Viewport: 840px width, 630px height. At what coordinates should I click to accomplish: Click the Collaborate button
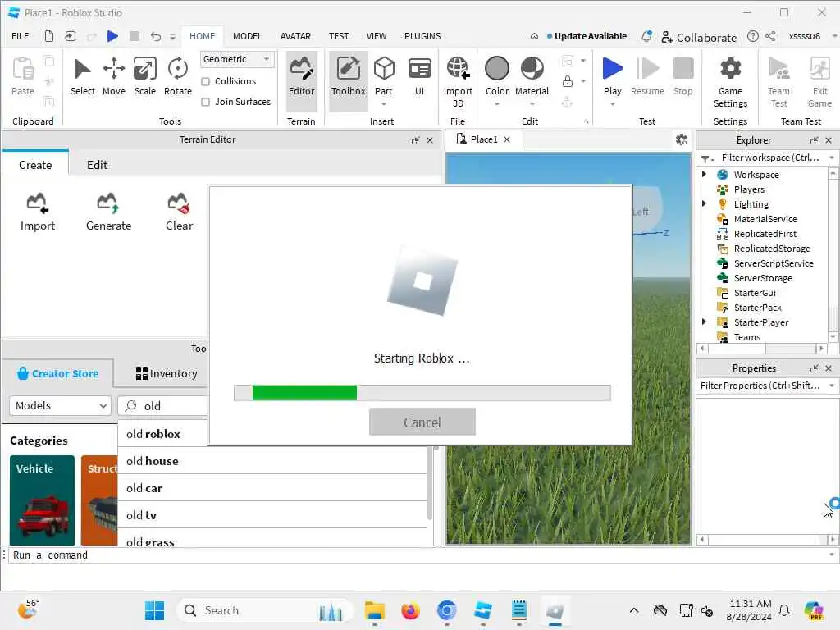[x=699, y=37]
